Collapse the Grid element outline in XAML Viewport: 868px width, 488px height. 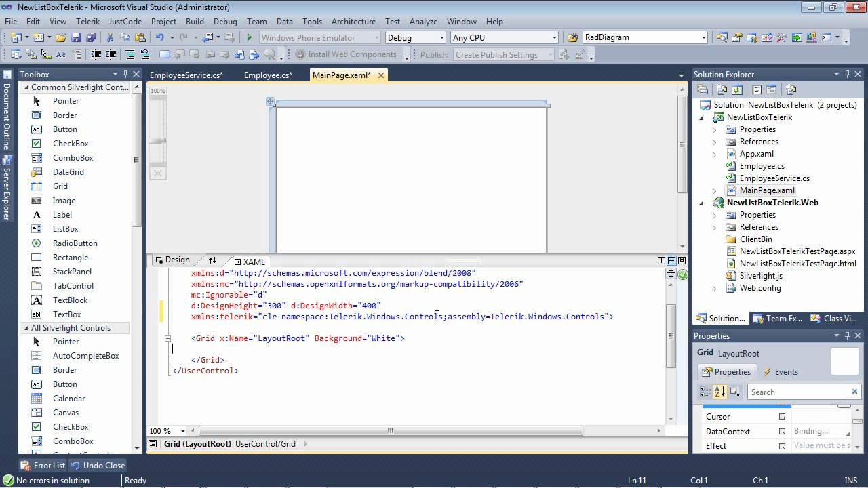169,338
